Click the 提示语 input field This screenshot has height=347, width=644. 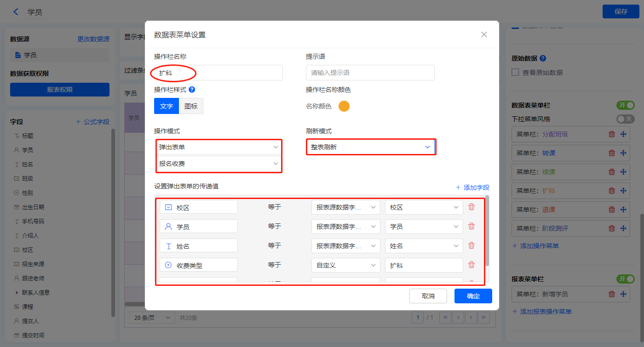point(370,73)
